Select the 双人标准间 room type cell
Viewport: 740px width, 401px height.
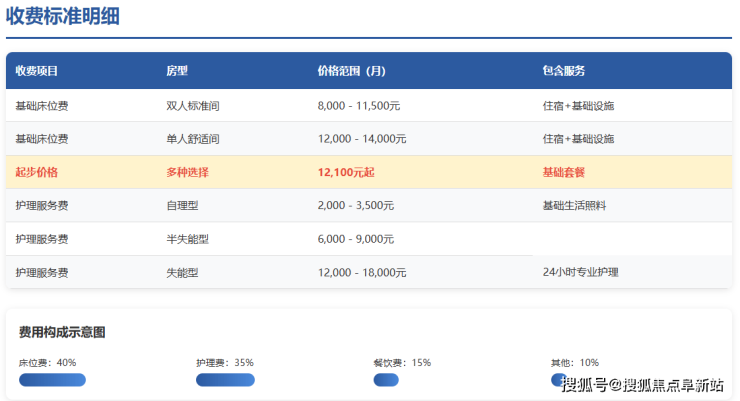point(192,106)
